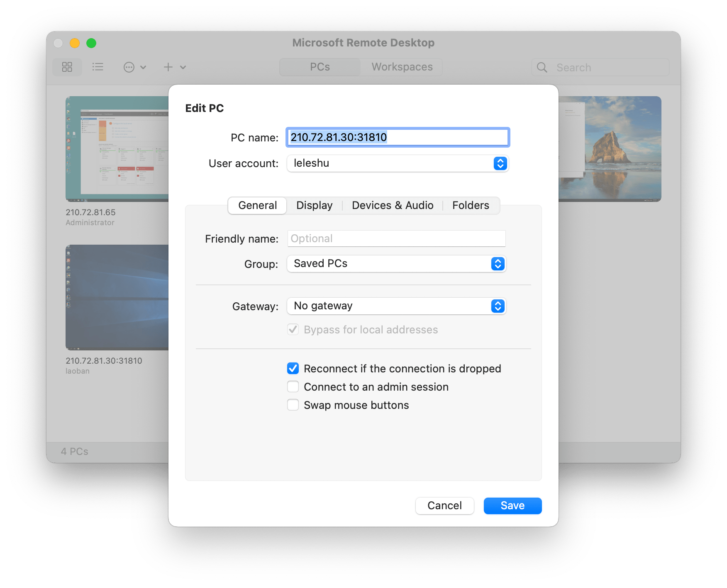727x588 pixels.
Task: Expand chevron next to the ellipsis icon
Action: pyautogui.click(x=143, y=67)
